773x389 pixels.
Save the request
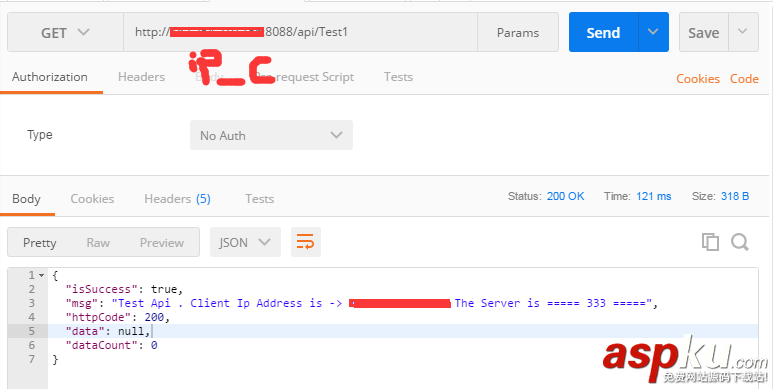[703, 33]
